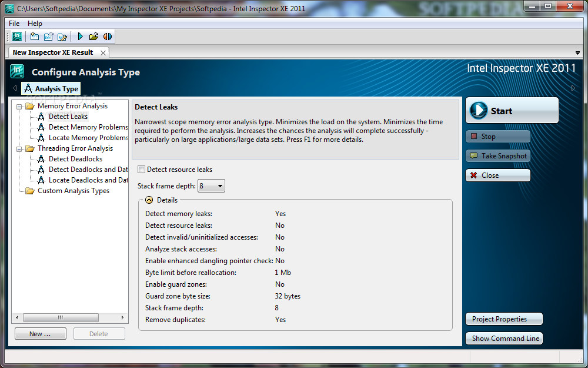Click the compass icon beside Locate Memory Problems

[41, 138]
